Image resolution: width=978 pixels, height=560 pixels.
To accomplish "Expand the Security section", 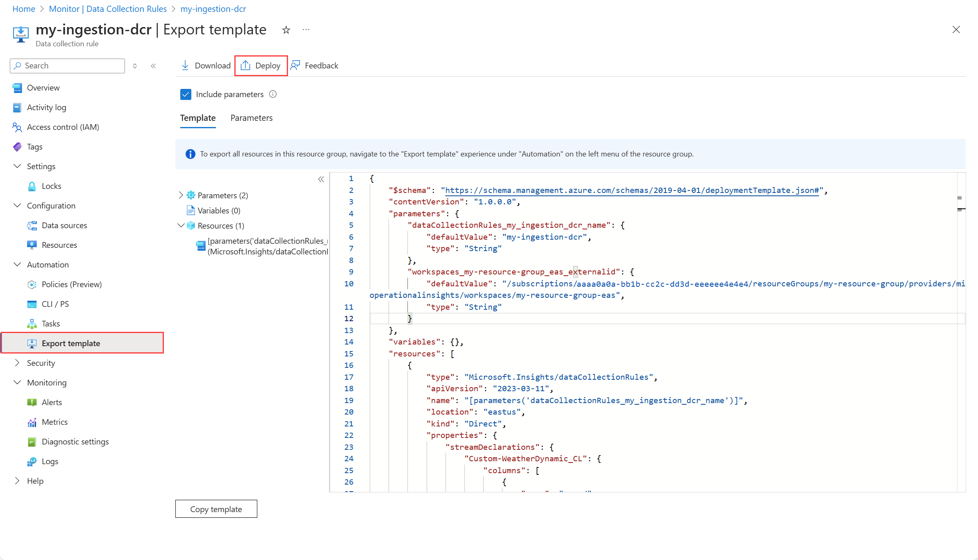I will click(x=17, y=363).
